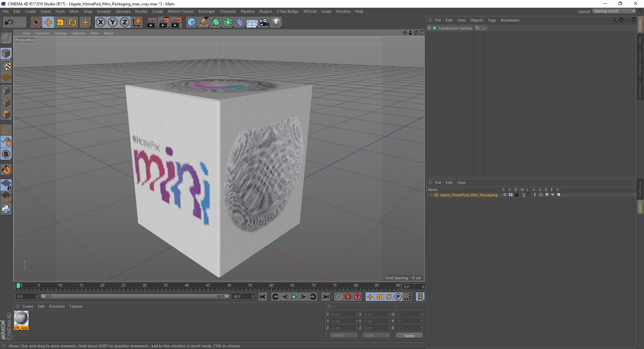Click frame 45 on timeline ruler

(x=208, y=286)
